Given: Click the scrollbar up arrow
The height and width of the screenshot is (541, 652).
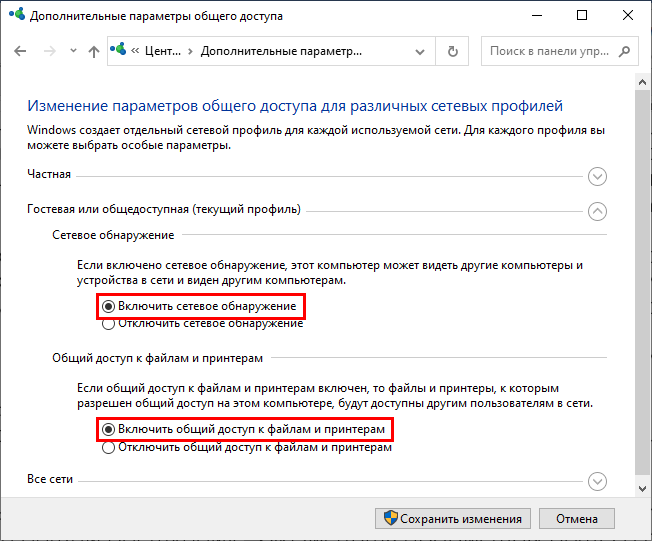Looking at the screenshot, I should [642, 82].
